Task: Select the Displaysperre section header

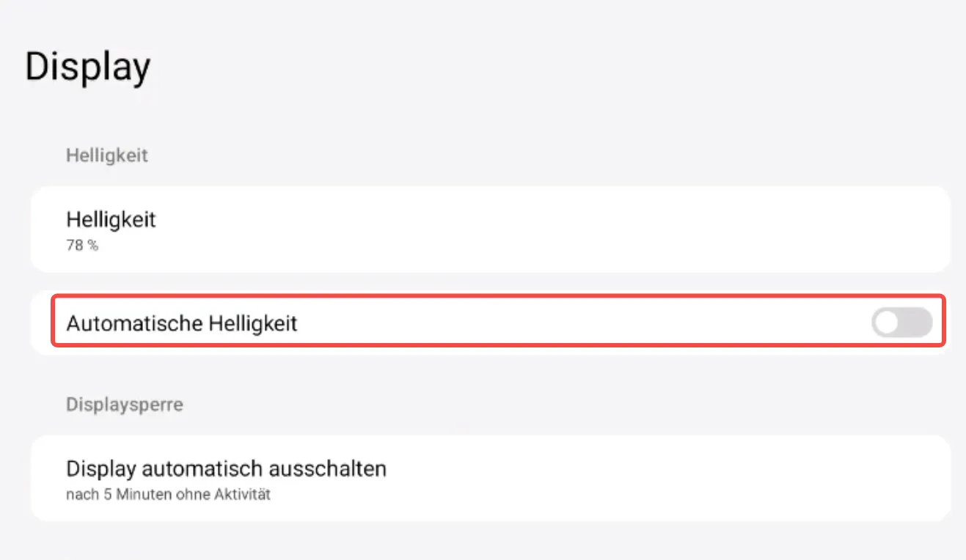Action: 124,404
